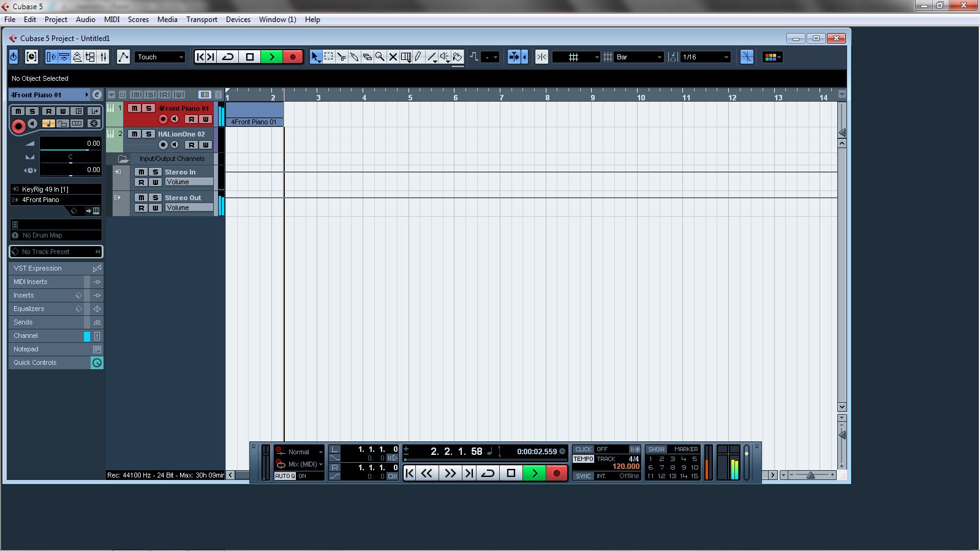Select the Mute X tool

tap(393, 57)
